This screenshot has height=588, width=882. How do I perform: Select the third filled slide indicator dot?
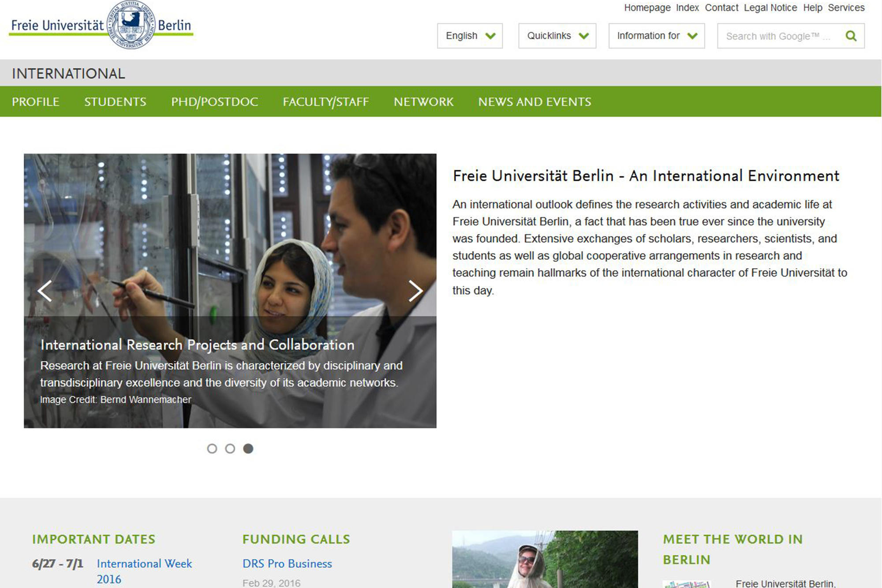pyautogui.click(x=248, y=449)
